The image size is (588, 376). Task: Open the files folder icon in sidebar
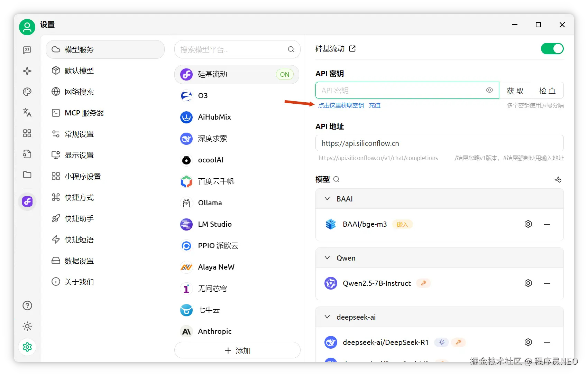27,175
